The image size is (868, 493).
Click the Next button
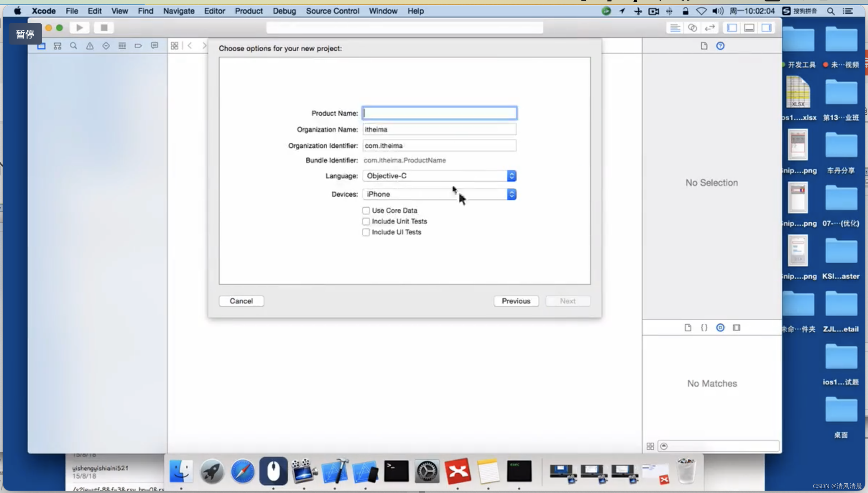pyautogui.click(x=568, y=300)
